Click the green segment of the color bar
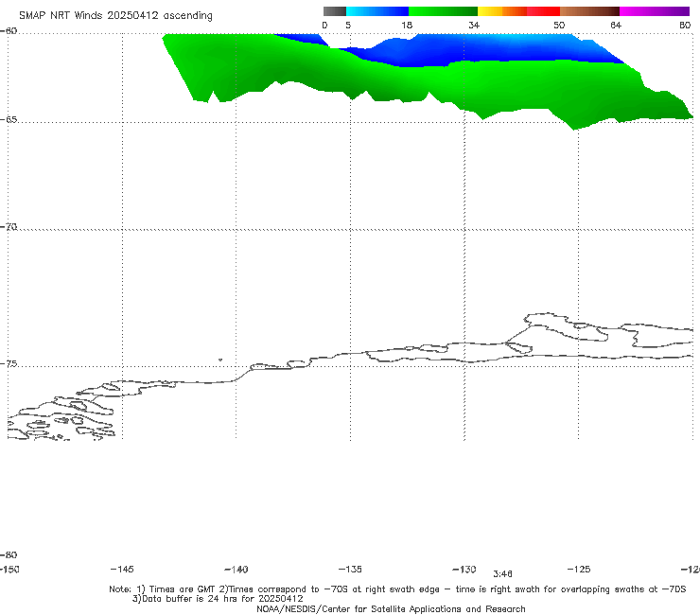The image size is (700, 615). (443, 11)
